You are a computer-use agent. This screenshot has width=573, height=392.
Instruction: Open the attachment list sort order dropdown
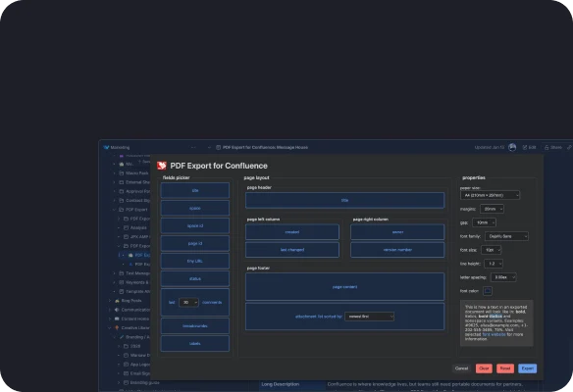click(370, 317)
